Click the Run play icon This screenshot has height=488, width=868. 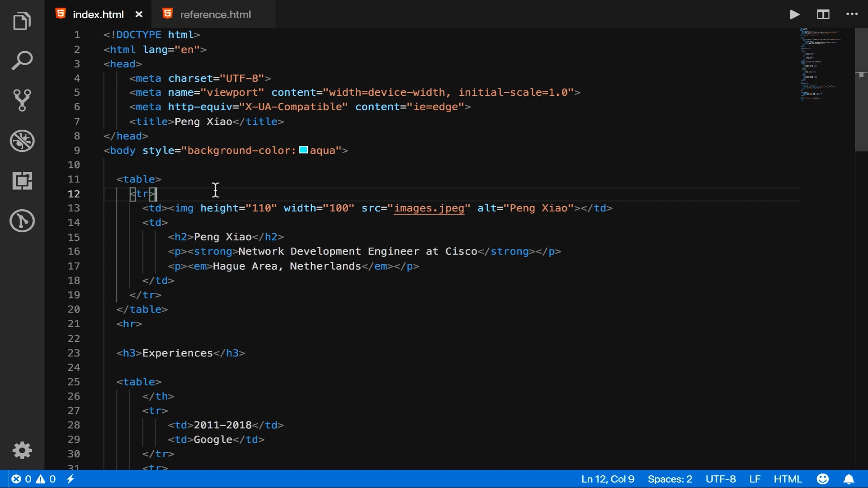pos(794,14)
